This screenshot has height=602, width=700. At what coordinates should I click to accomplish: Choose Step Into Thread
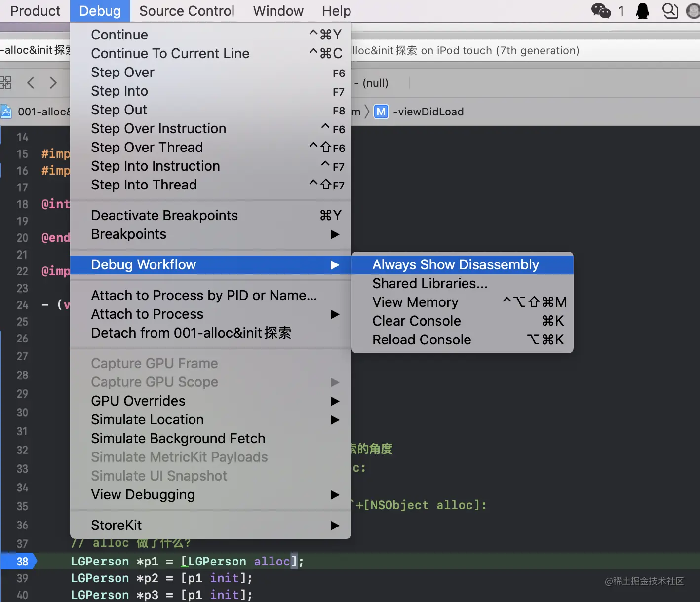pos(211,185)
